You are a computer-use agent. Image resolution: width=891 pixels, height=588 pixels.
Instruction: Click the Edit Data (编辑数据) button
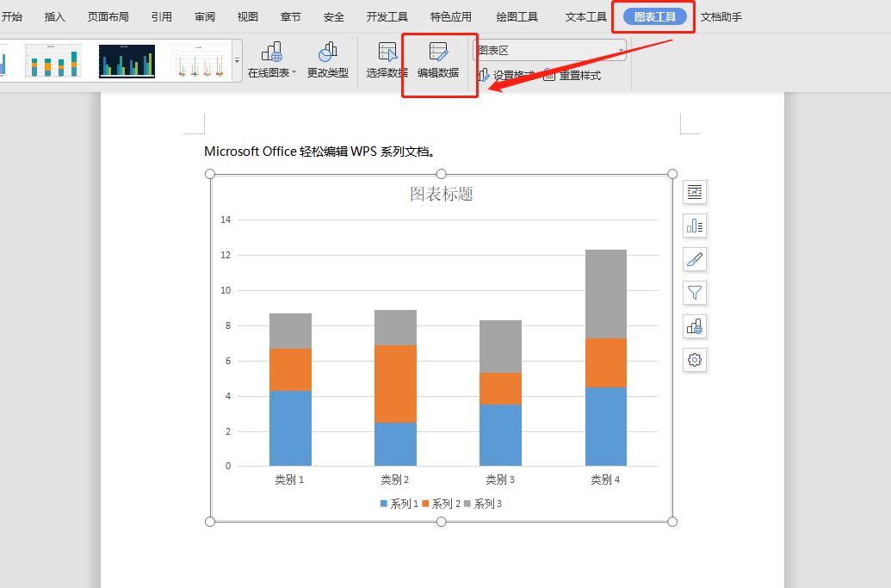point(437,59)
